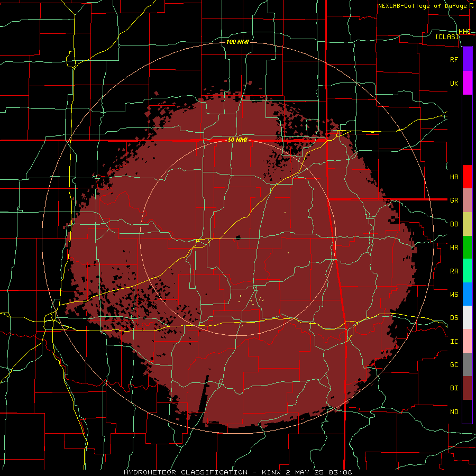Screen dimensions: 476x476
Task: Click the "[CLAS]" label above legend
Action: tap(447, 36)
